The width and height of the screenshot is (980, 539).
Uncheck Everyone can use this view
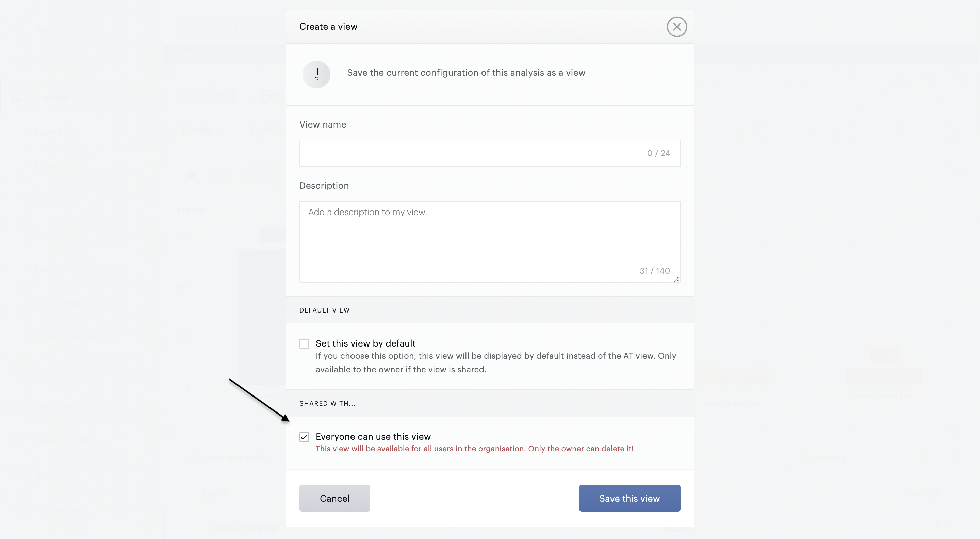304,437
